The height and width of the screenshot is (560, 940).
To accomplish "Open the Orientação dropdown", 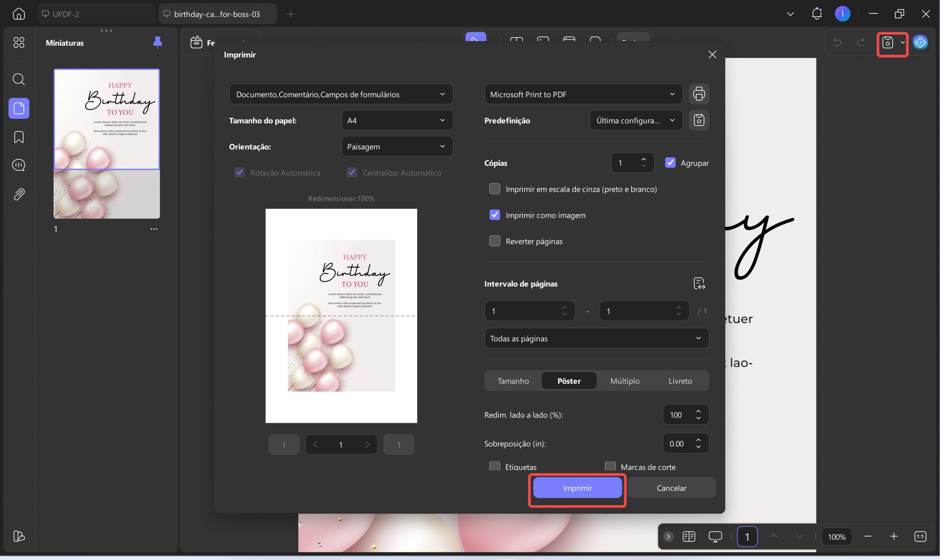I will [x=397, y=147].
